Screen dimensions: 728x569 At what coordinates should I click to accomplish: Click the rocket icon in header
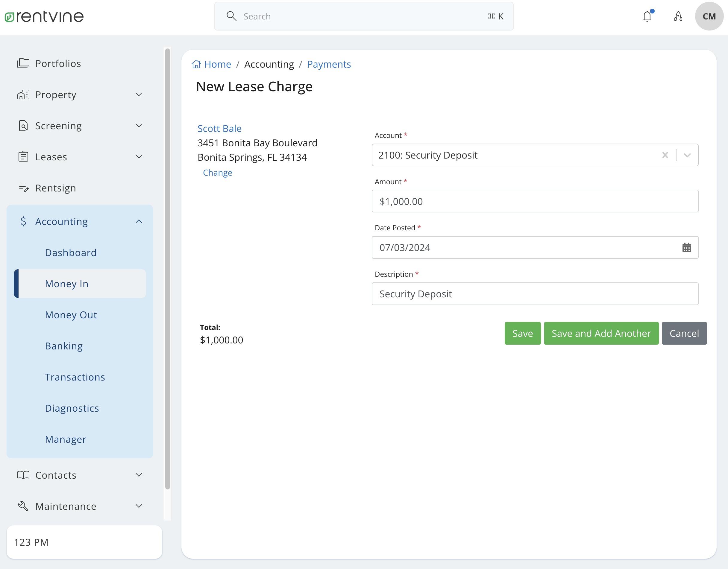[678, 16]
